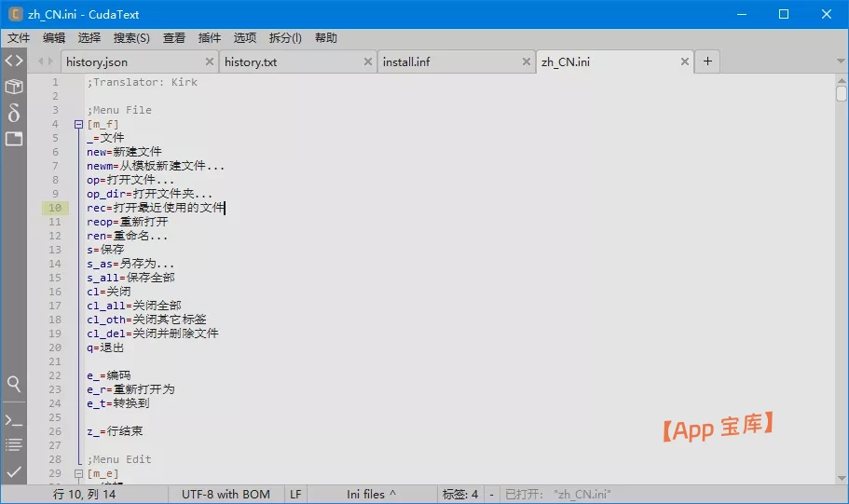Open the Project manager box icon
The image size is (849, 504).
pos(14,87)
